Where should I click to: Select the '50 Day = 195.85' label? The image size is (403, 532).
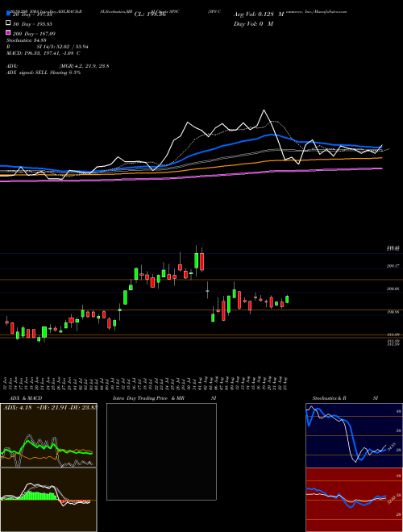click(34, 24)
